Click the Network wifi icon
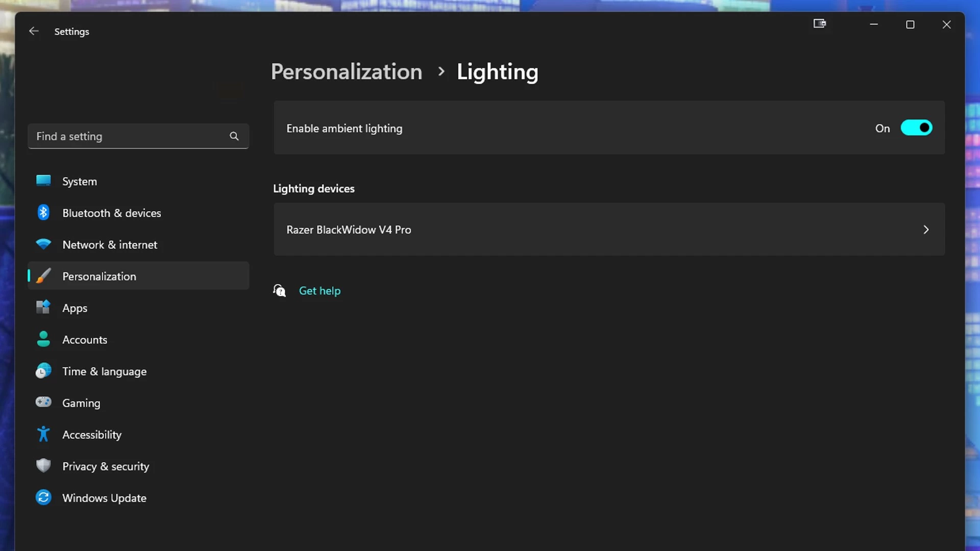Screen dimensions: 980x551 click(43, 244)
